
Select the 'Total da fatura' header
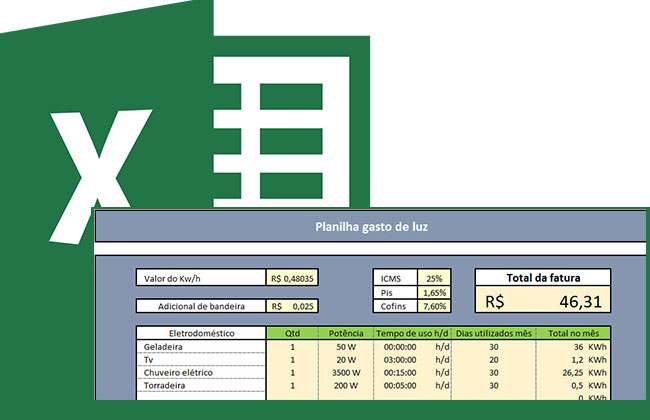pos(543,278)
